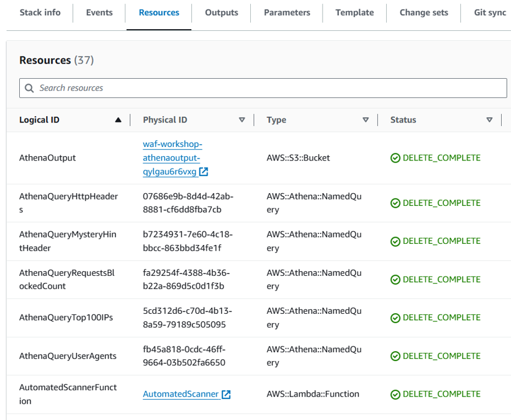Click AutomatedScannerFunction status check icon

pyautogui.click(x=395, y=394)
